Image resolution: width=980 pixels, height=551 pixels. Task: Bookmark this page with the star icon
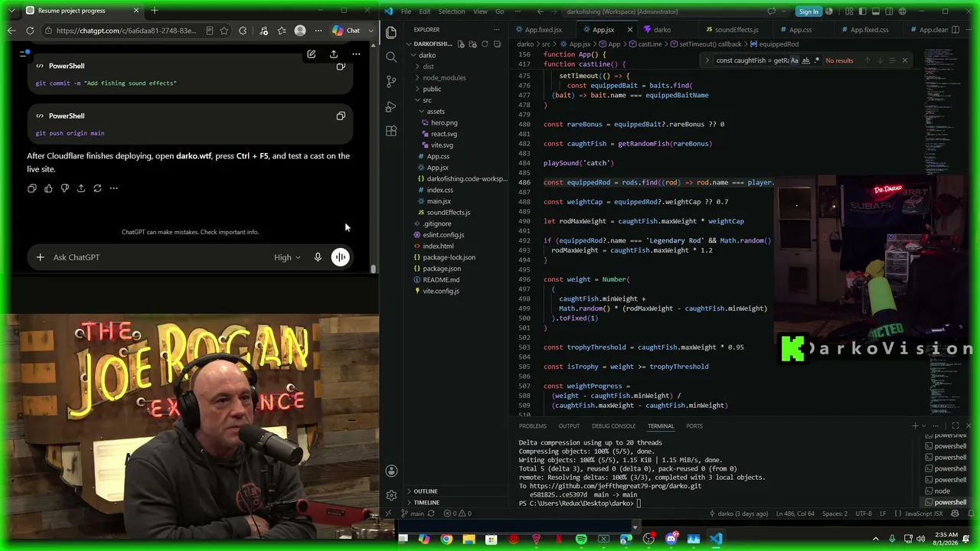click(x=224, y=31)
